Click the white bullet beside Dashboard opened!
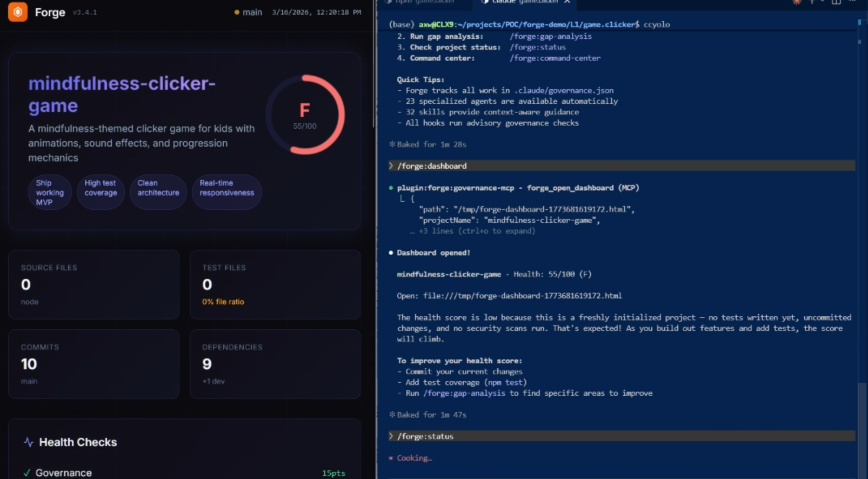The width and height of the screenshot is (868, 479). (x=391, y=253)
